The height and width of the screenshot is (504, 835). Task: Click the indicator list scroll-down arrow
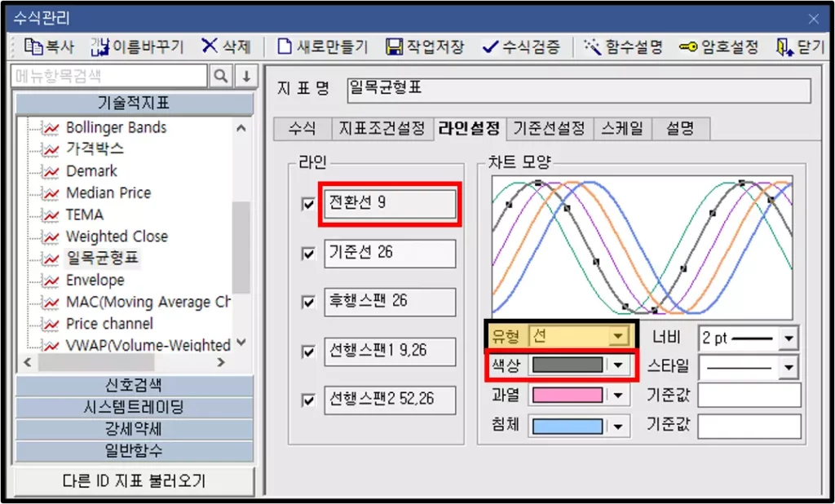(x=241, y=343)
